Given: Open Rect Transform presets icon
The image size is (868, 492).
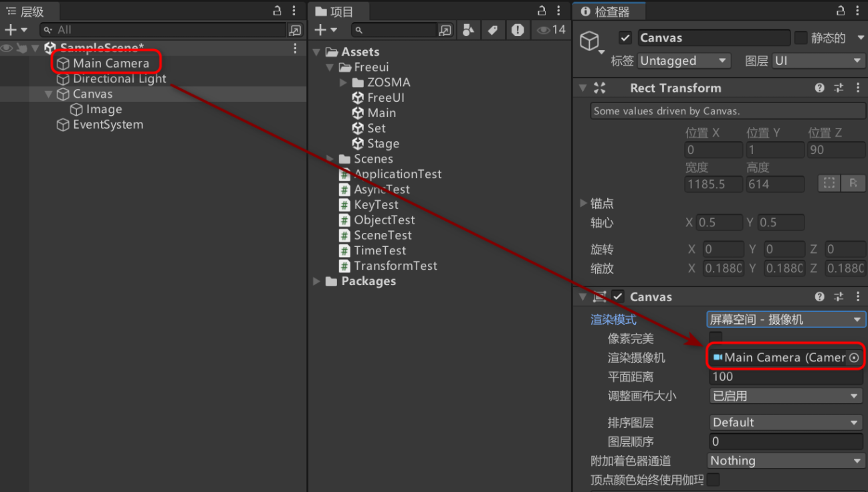Looking at the screenshot, I should click(x=839, y=88).
